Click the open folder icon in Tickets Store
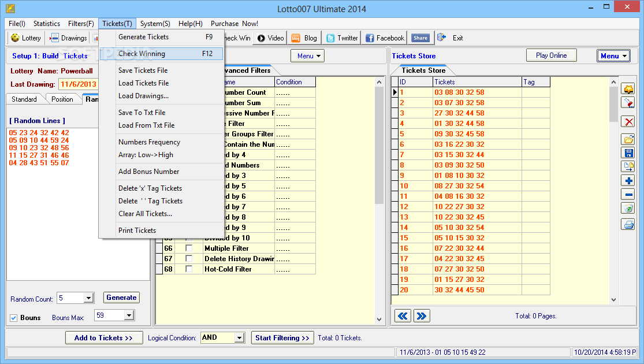 click(628, 139)
